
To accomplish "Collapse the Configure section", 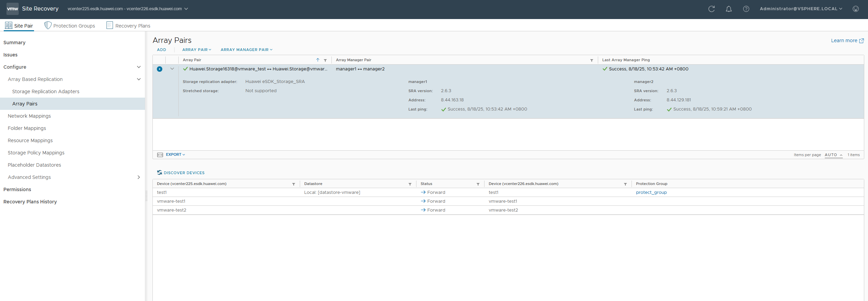I will click(138, 67).
